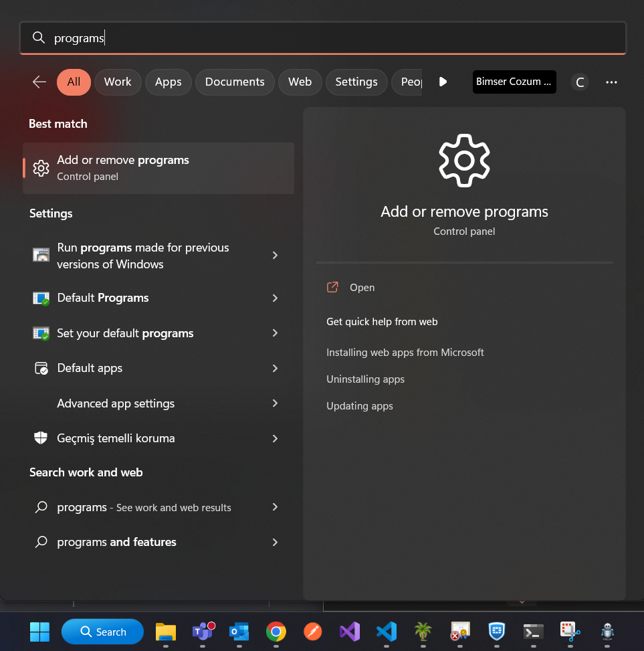Click the back arrow in search panel
The height and width of the screenshot is (651, 644).
pos(39,82)
